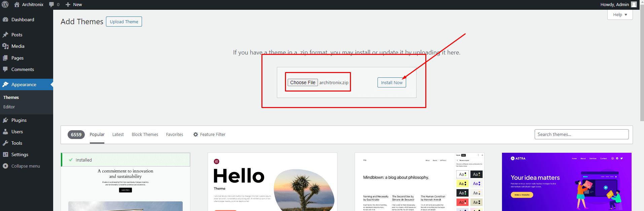Click Install Now button
This screenshot has height=211, width=644.
coord(392,82)
